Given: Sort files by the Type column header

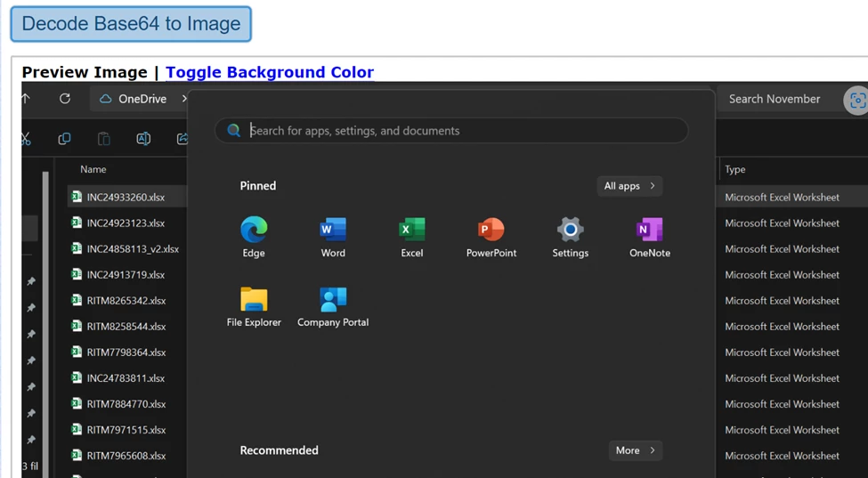Looking at the screenshot, I should coord(735,169).
